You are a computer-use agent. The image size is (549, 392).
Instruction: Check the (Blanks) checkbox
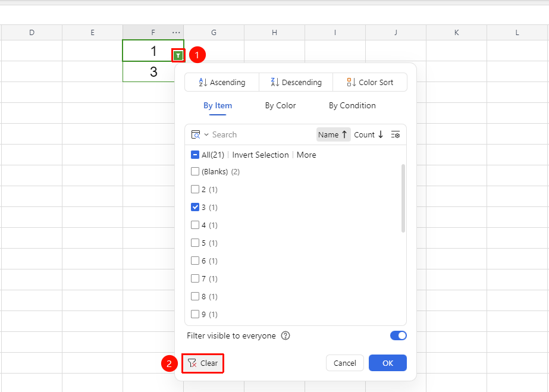tap(195, 171)
